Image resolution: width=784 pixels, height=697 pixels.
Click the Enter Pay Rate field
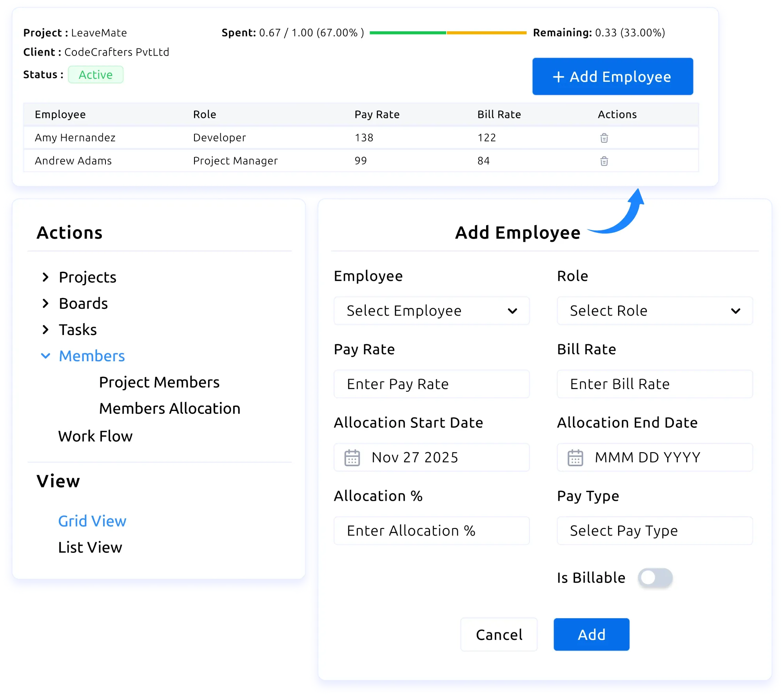point(431,384)
